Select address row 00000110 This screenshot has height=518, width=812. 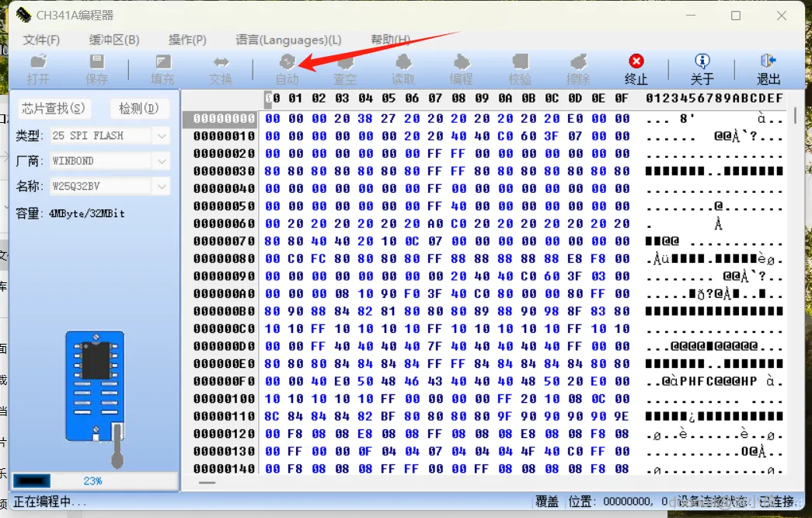(225, 416)
